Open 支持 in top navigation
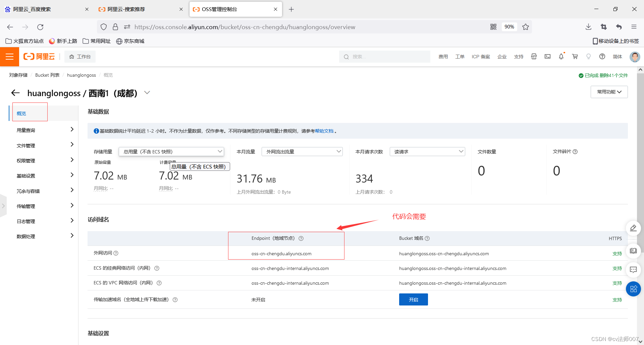Image resolution: width=644 pixels, height=345 pixels. pyautogui.click(x=519, y=57)
